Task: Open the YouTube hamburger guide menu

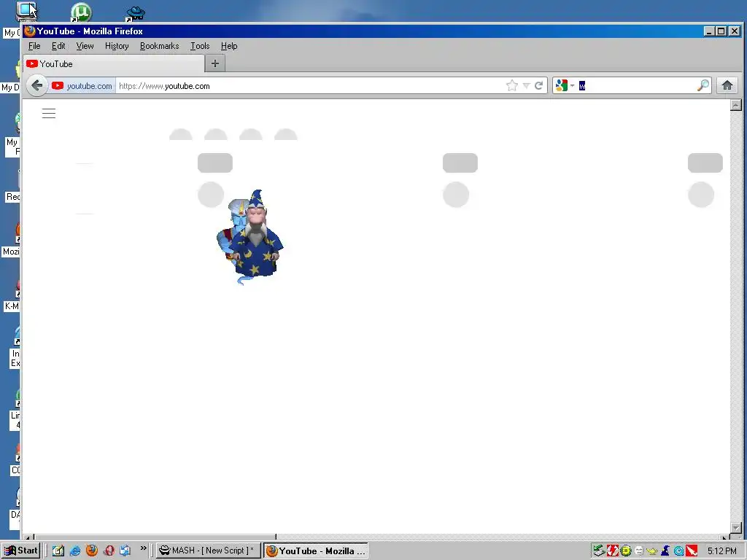Action: (49, 113)
